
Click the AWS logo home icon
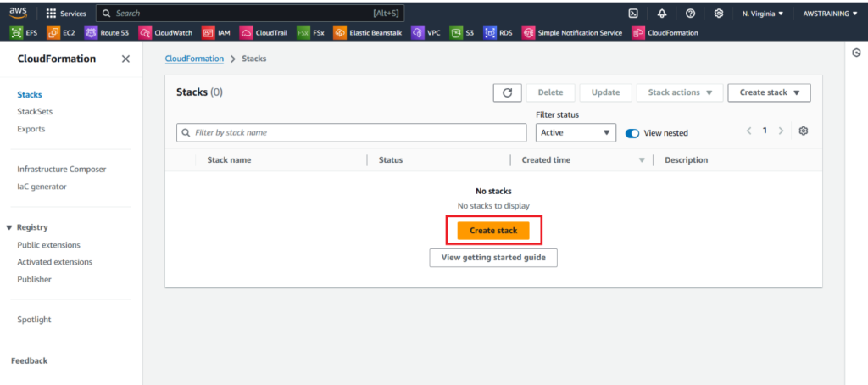pos(19,13)
